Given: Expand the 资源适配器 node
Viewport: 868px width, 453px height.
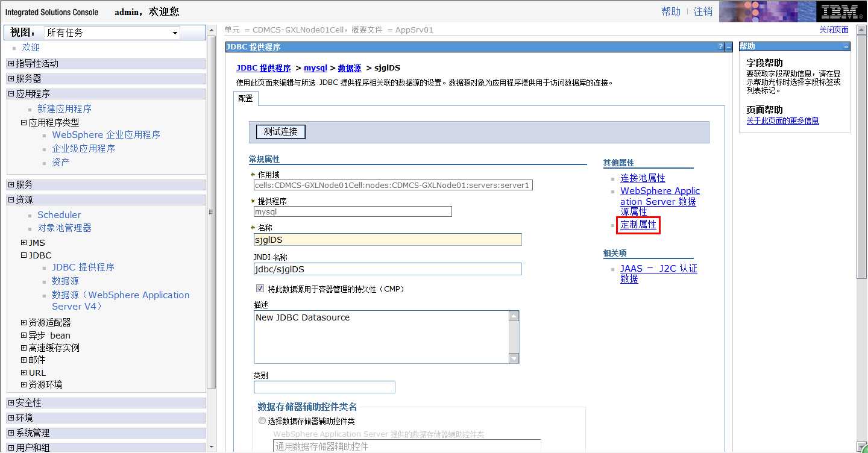Looking at the screenshot, I should 24,322.
